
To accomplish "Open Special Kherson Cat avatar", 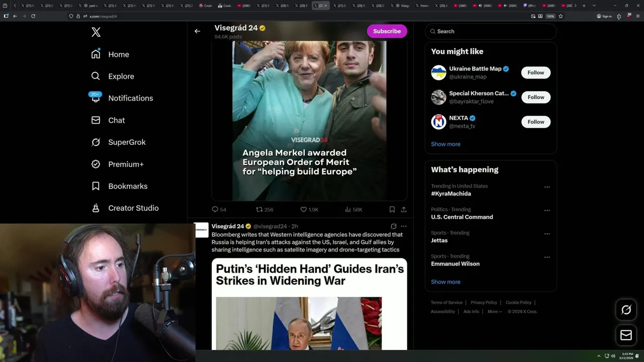I will point(439,97).
